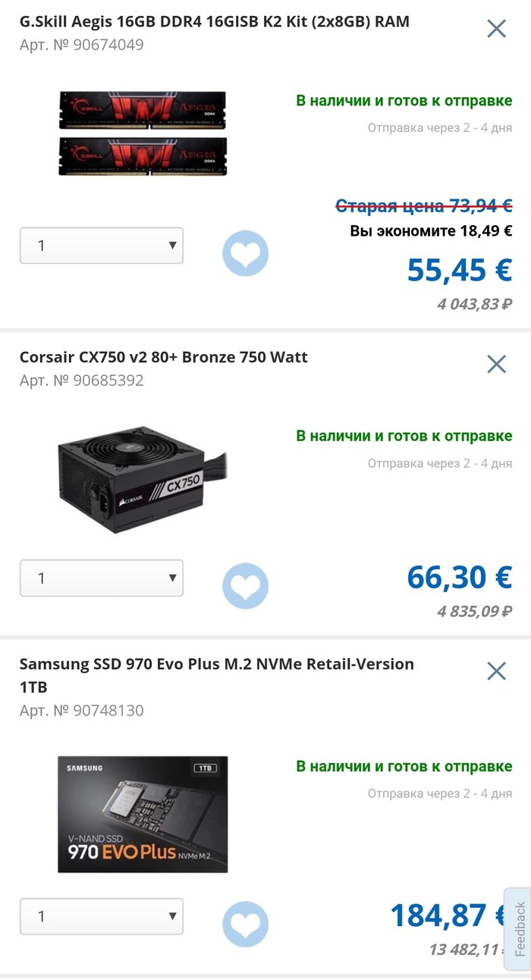
Task: Remove G.Skill Aegis RAM from cart
Action: [x=496, y=29]
